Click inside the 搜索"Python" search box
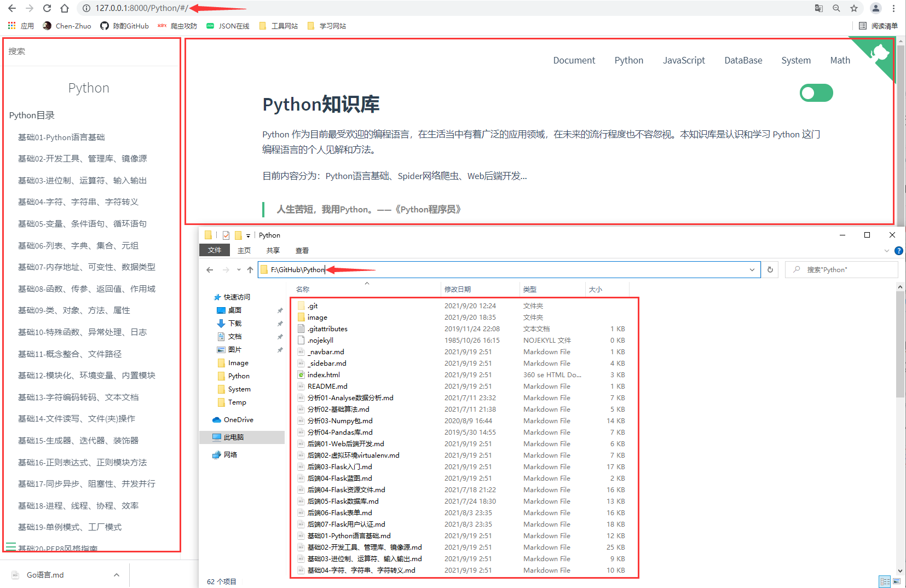Viewport: 906px width, 588px height. [841, 269]
